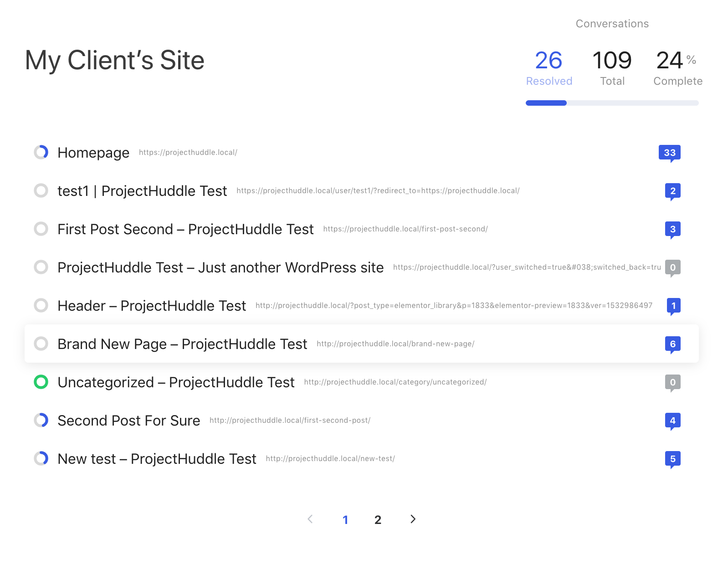The image size is (728, 575).
Task: Click the conversations completion progress bar
Action: pos(612,103)
